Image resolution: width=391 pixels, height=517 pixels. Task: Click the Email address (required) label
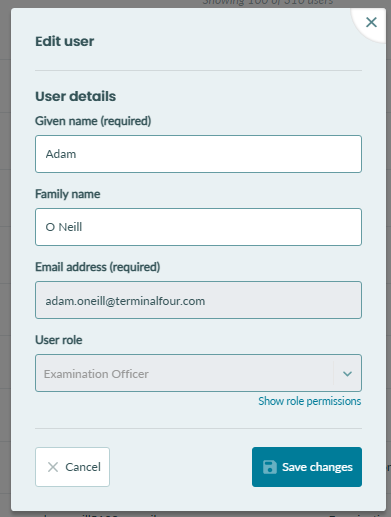click(x=98, y=267)
